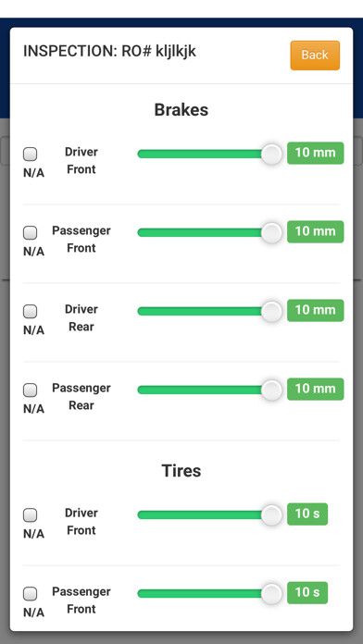
Task: Click the Brakes Driver Rear 10 mm badge
Action: [x=316, y=311]
